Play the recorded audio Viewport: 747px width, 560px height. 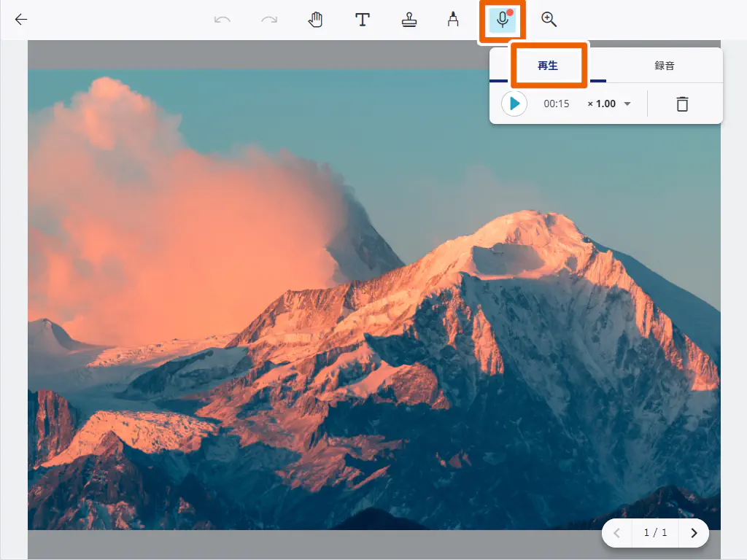pyautogui.click(x=514, y=104)
